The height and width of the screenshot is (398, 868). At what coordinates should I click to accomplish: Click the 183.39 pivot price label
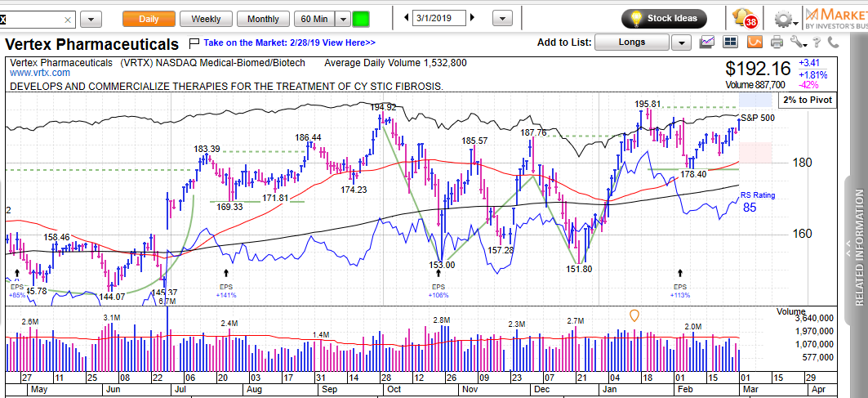click(207, 149)
